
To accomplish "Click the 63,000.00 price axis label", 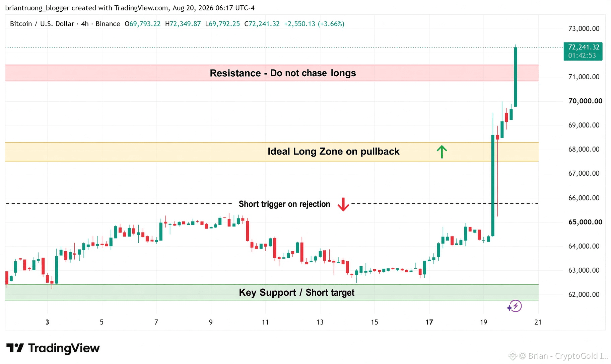I will pos(584,270).
